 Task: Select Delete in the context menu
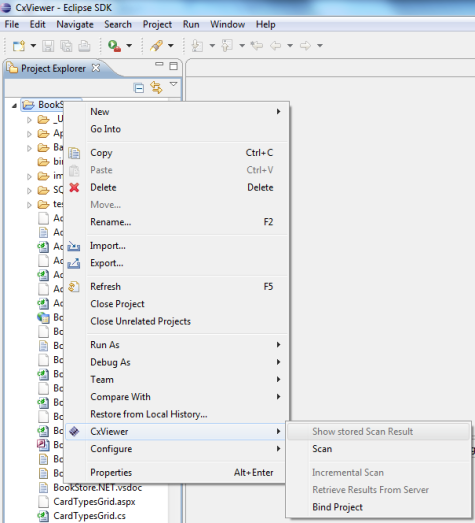(x=177, y=187)
